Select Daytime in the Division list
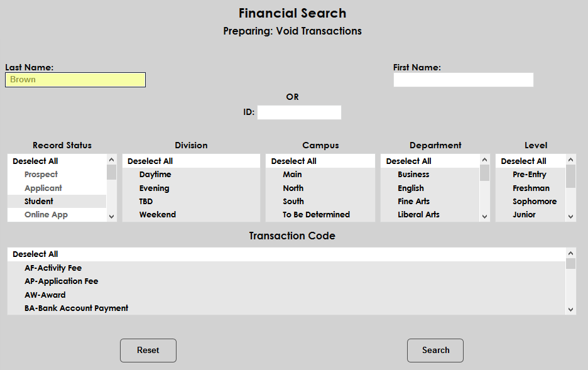This screenshot has width=588, height=370. pos(155,175)
